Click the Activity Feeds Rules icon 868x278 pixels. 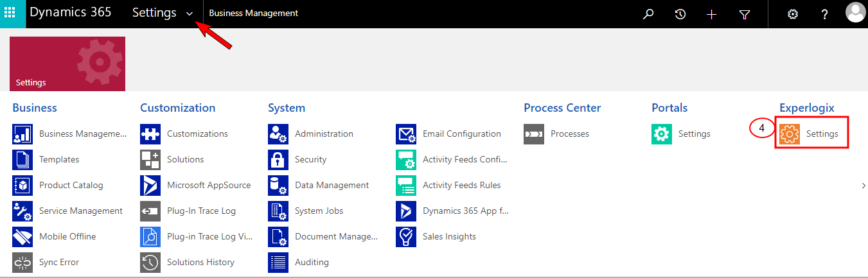pyautogui.click(x=406, y=186)
